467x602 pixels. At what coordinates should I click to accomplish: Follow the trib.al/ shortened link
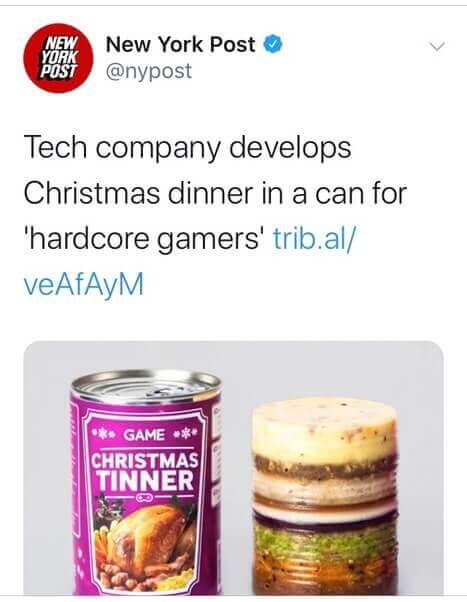coord(314,238)
